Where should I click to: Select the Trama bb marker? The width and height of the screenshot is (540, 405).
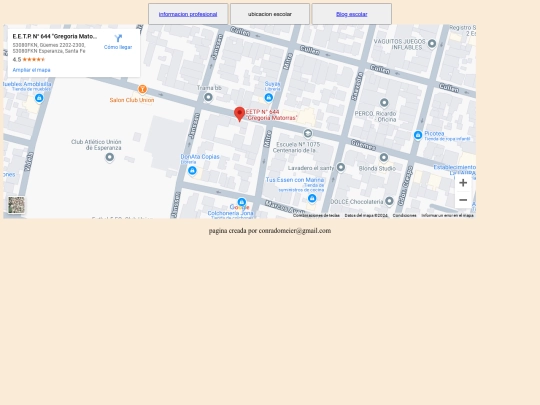click(208, 97)
